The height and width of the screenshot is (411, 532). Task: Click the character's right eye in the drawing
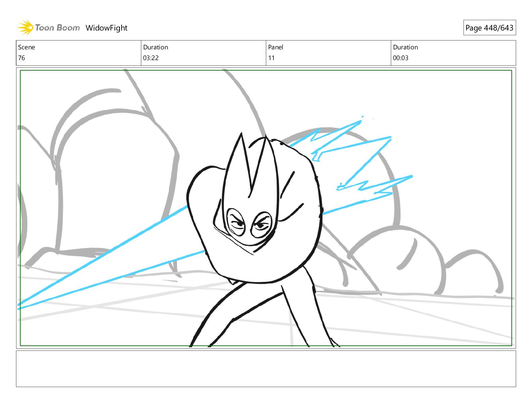click(261, 225)
